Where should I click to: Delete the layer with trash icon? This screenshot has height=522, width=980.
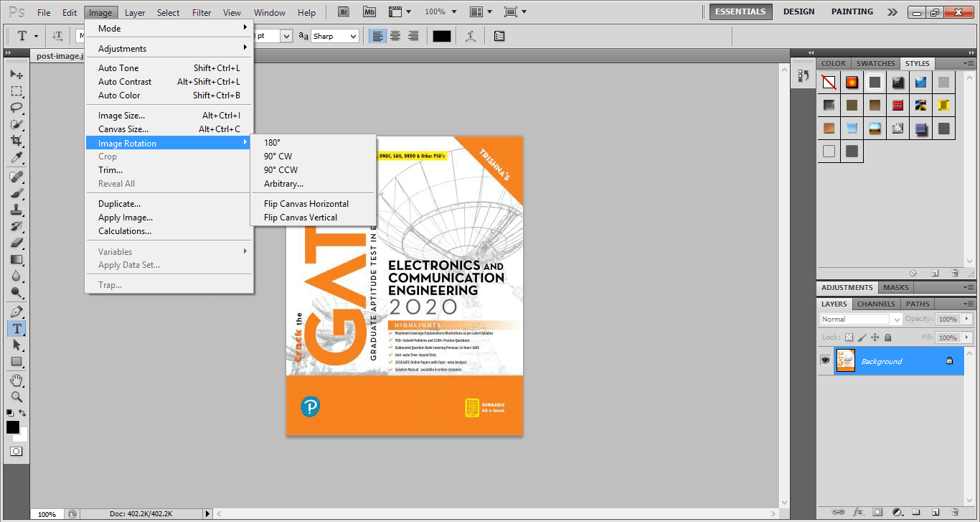(x=955, y=512)
